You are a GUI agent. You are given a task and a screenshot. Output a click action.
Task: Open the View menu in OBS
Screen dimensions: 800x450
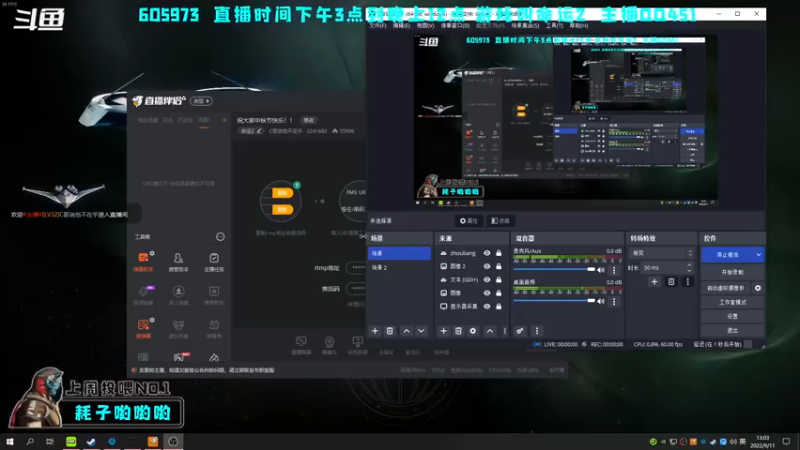tap(426, 26)
